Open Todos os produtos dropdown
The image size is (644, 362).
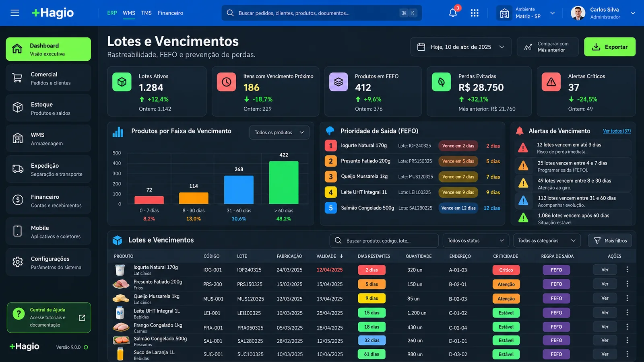tap(279, 132)
